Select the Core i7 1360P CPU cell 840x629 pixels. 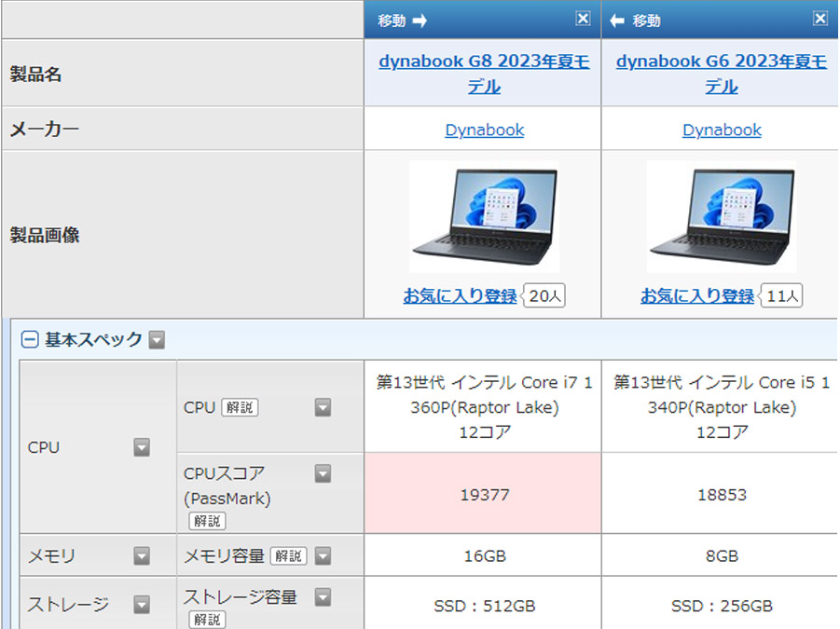(x=483, y=406)
